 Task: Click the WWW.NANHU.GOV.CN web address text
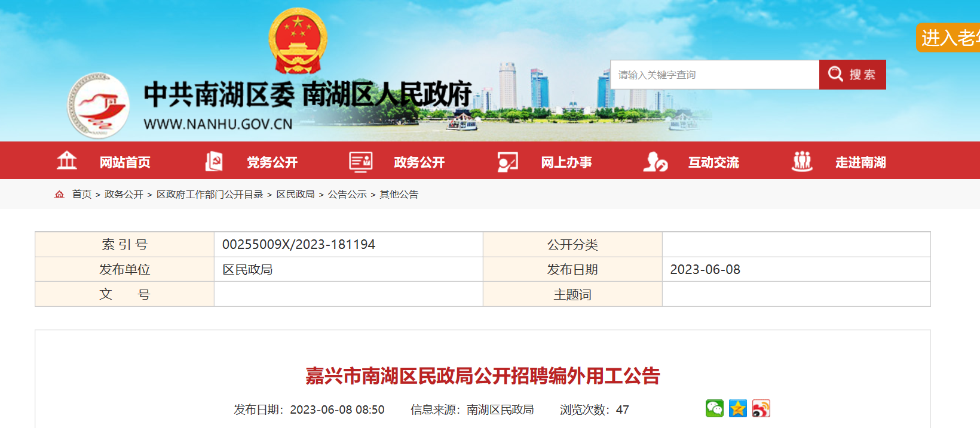coord(218,124)
